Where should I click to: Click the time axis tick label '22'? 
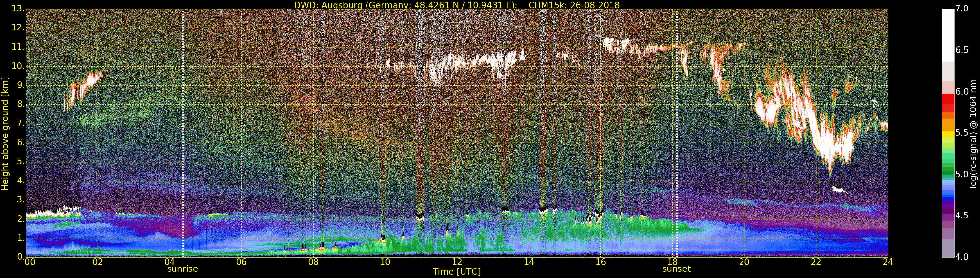(x=816, y=262)
